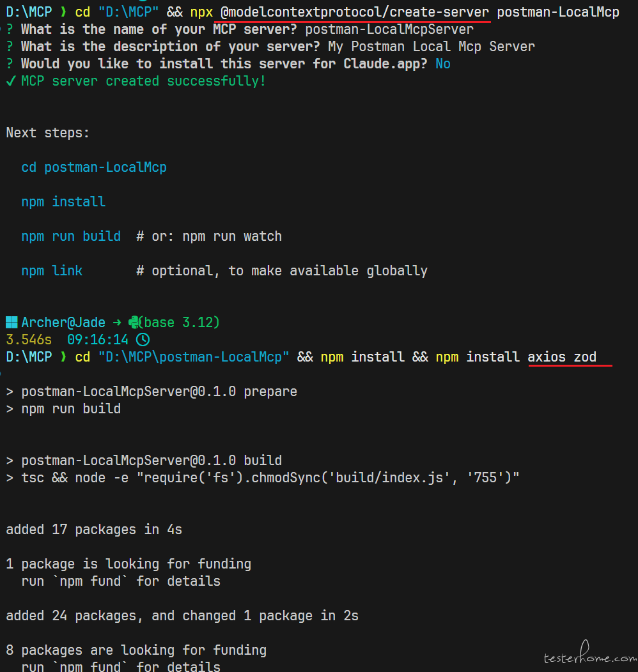Image resolution: width=638 pixels, height=672 pixels.
Task: Click the 'npm link' suggested command
Action: [x=52, y=270]
